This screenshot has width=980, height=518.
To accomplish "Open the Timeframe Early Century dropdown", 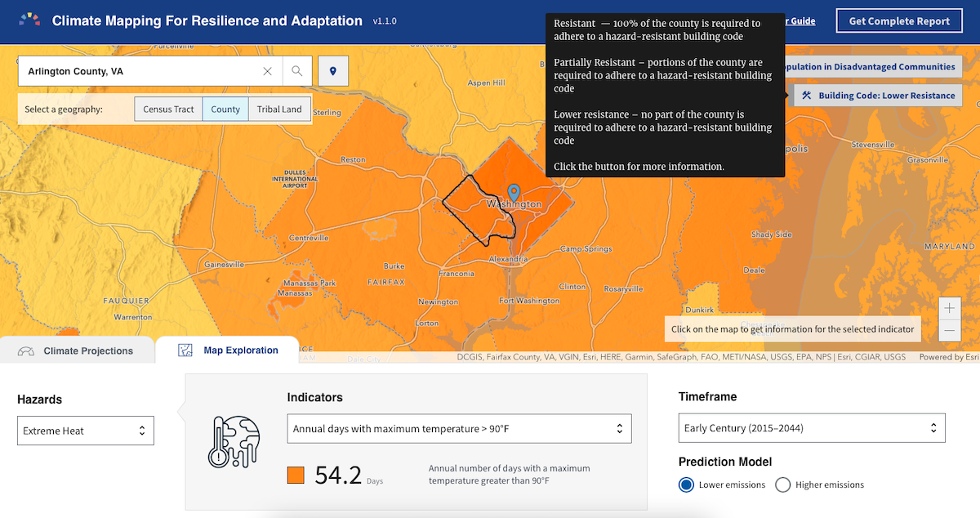I will 811,428.
